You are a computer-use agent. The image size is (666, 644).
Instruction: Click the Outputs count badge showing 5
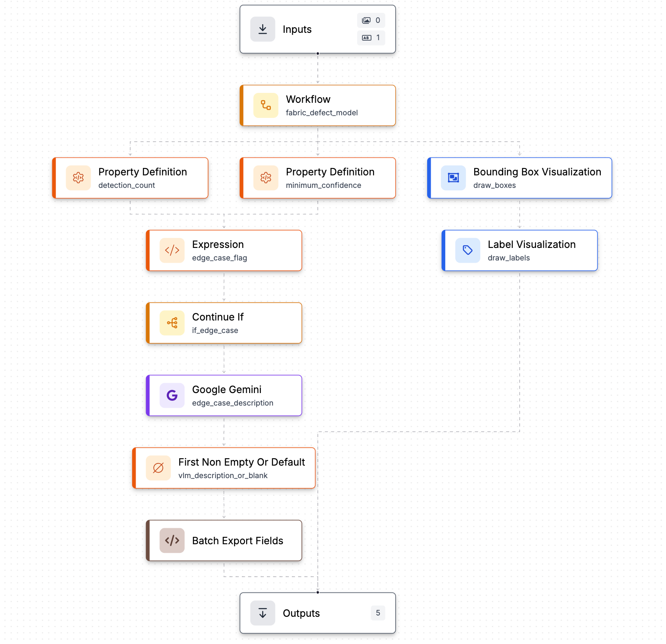pyautogui.click(x=378, y=613)
